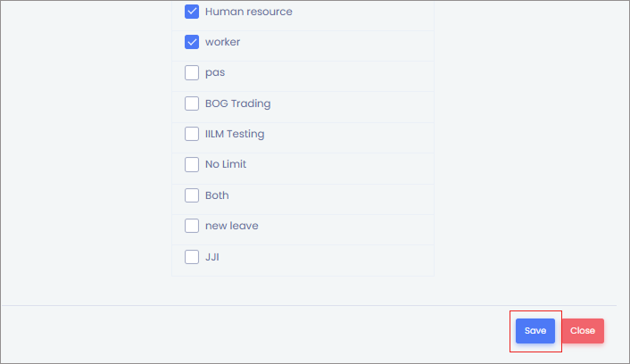Image resolution: width=630 pixels, height=364 pixels.
Task: Tick the BOG Trading checkbox
Action: pyautogui.click(x=192, y=103)
